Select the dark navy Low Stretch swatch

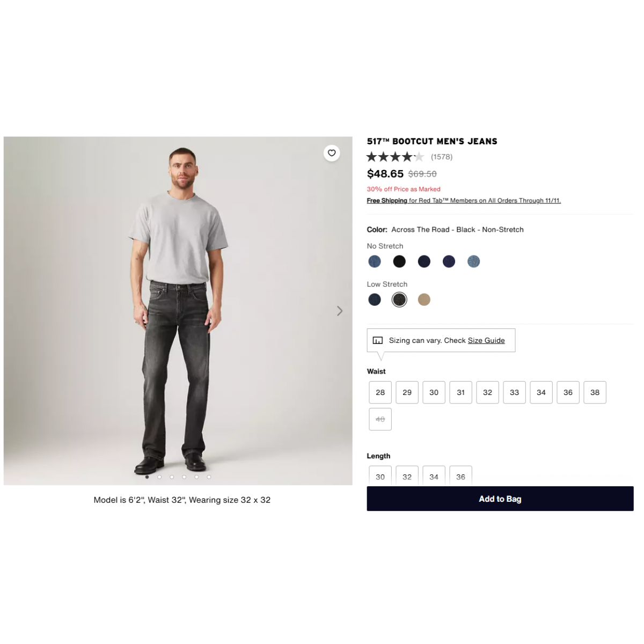click(x=375, y=299)
